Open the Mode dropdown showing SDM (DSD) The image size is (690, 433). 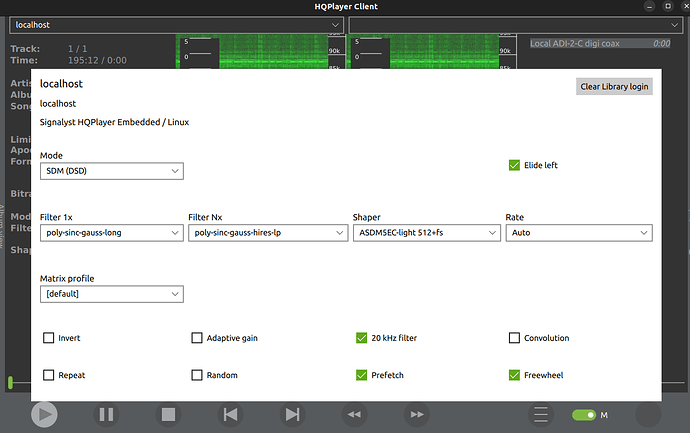[112, 172]
